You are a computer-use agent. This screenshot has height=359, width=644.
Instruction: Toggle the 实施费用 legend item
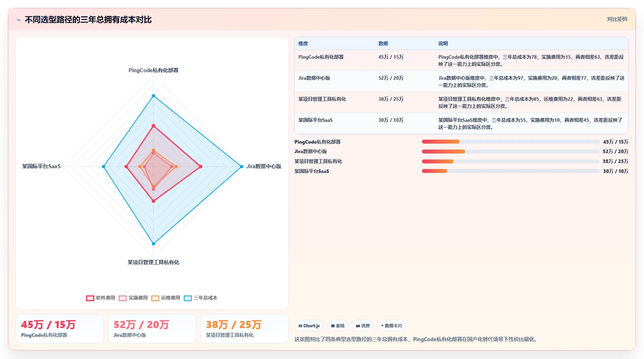point(133,298)
